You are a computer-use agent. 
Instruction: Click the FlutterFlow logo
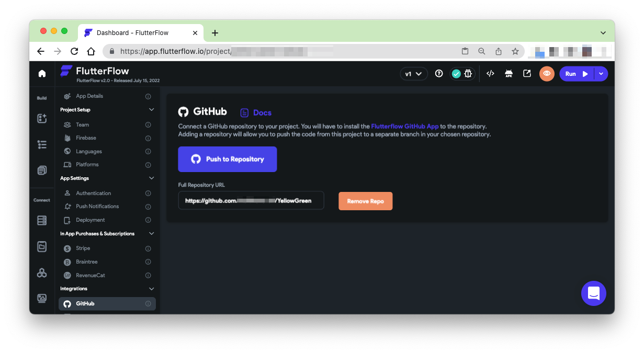[95, 71]
